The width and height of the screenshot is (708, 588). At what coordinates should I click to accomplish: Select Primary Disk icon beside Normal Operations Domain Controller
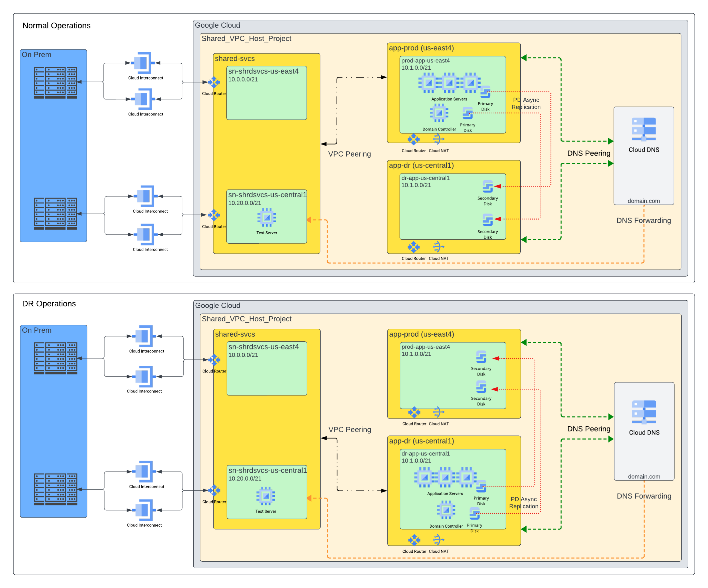click(x=468, y=113)
